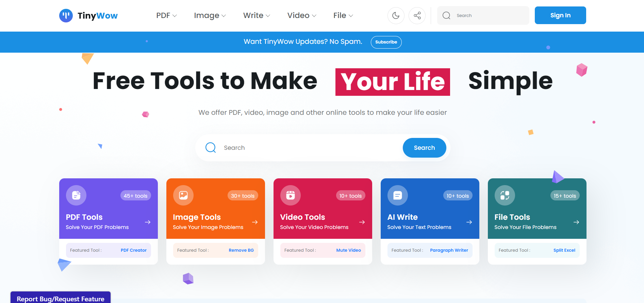Toggle dark mode with moon icon
The width and height of the screenshot is (644, 303).
pos(396,16)
